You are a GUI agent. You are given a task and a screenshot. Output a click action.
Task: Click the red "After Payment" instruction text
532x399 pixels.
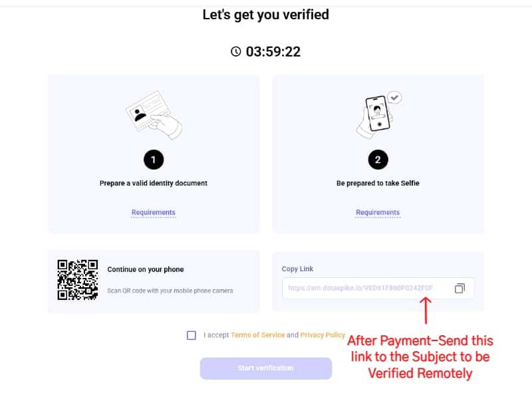(420, 356)
